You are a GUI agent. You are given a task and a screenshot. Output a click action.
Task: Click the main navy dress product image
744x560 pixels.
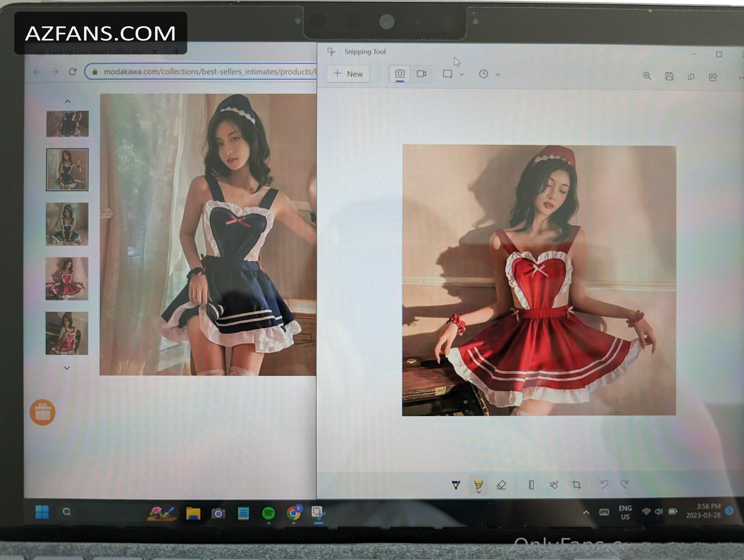208,235
